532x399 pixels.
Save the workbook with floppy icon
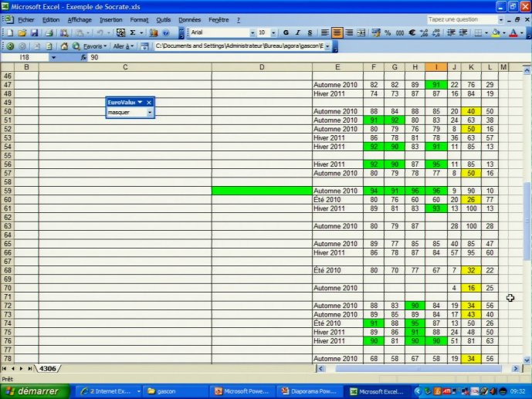[34, 33]
